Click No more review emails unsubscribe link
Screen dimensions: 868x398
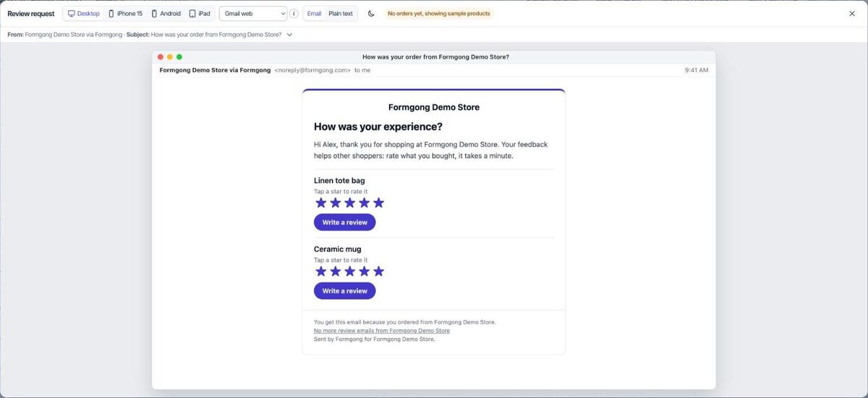[382, 331]
